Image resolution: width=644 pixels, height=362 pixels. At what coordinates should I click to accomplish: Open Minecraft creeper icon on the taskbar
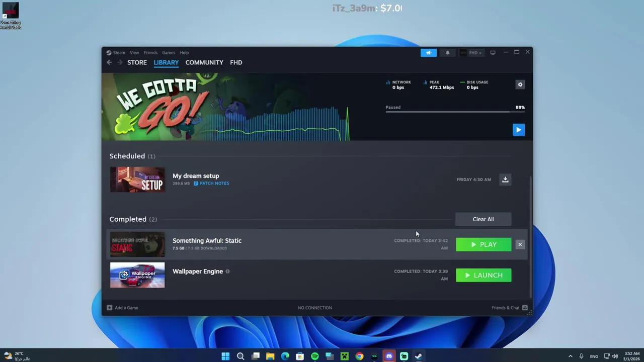click(x=345, y=356)
